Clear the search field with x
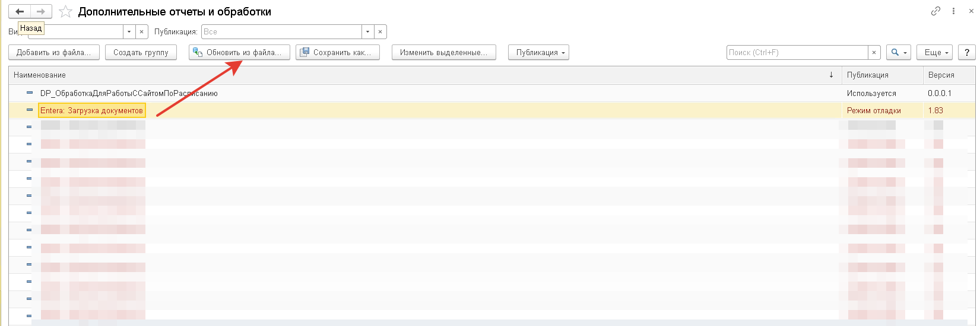The image size is (980, 326). [874, 53]
